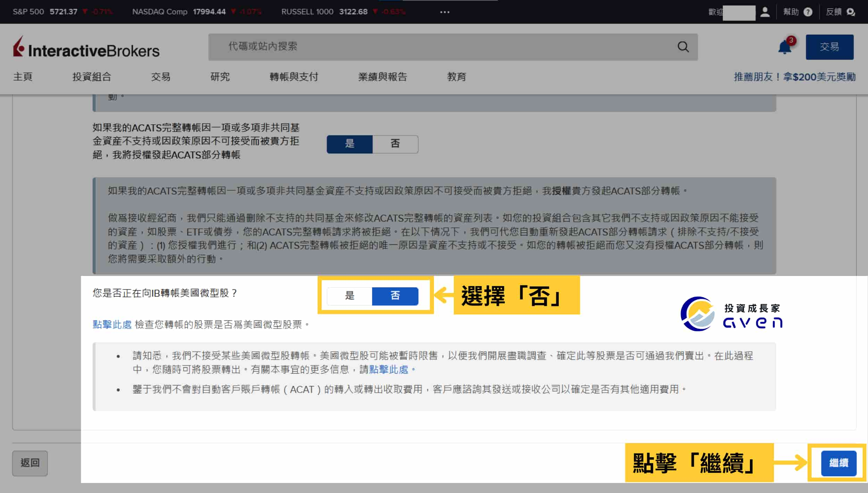Click the 幫助 question mark icon
The width and height of the screenshot is (868, 493).
pos(808,12)
